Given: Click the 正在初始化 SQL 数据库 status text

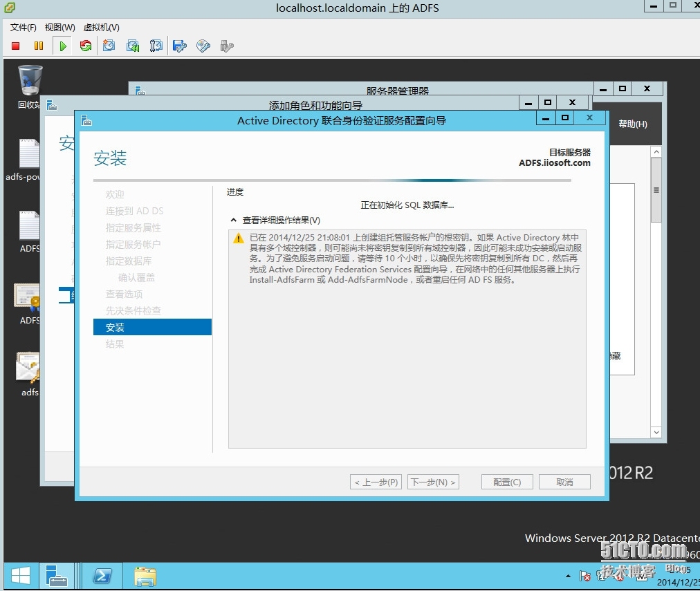Looking at the screenshot, I should [x=407, y=205].
